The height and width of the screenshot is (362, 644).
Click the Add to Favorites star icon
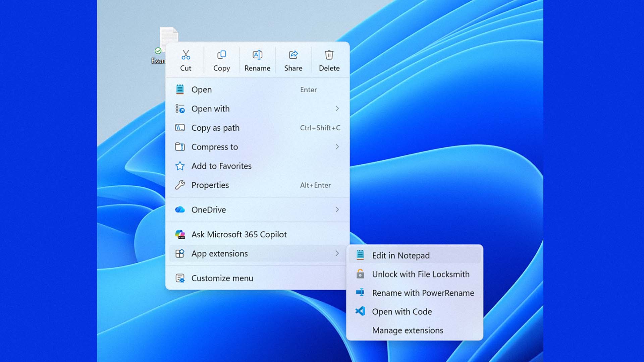tap(180, 166)
